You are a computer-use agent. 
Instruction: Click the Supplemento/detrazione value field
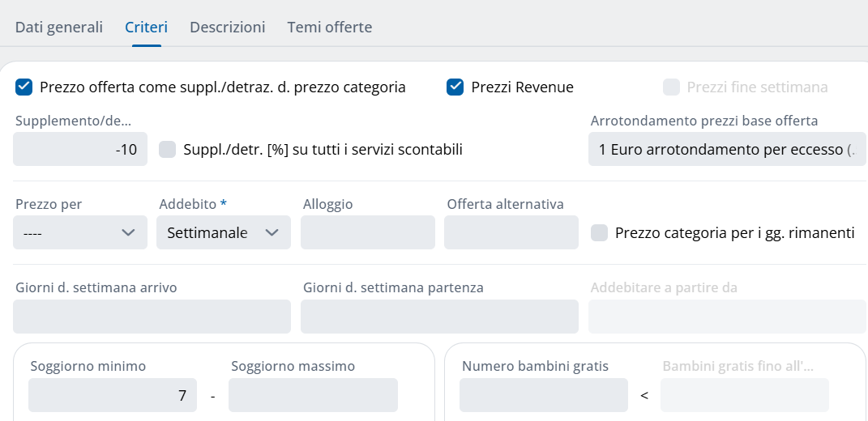pyautogui.click(x=79, y=149)
